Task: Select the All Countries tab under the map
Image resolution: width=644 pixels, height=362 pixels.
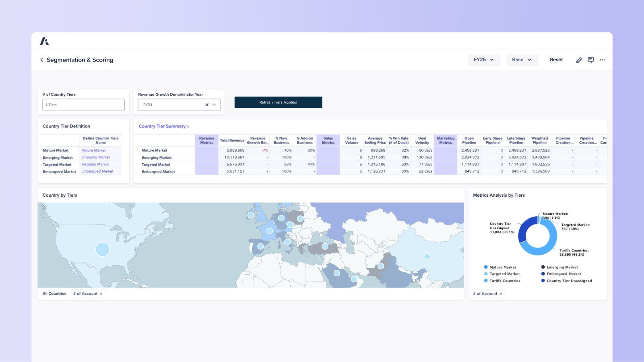Action: [54, 294]
